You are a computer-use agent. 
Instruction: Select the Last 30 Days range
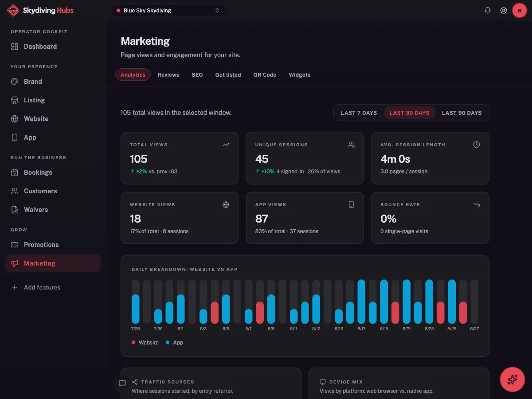[409, 113]
